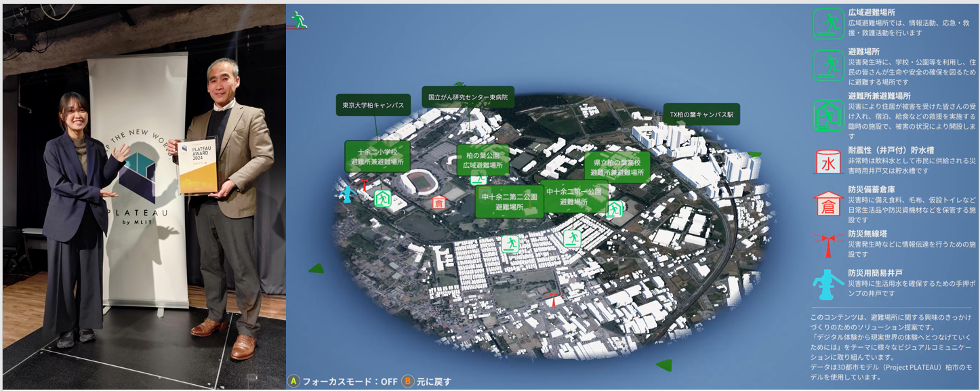Click the red-track stadium on the 3D map

[420, 183]
